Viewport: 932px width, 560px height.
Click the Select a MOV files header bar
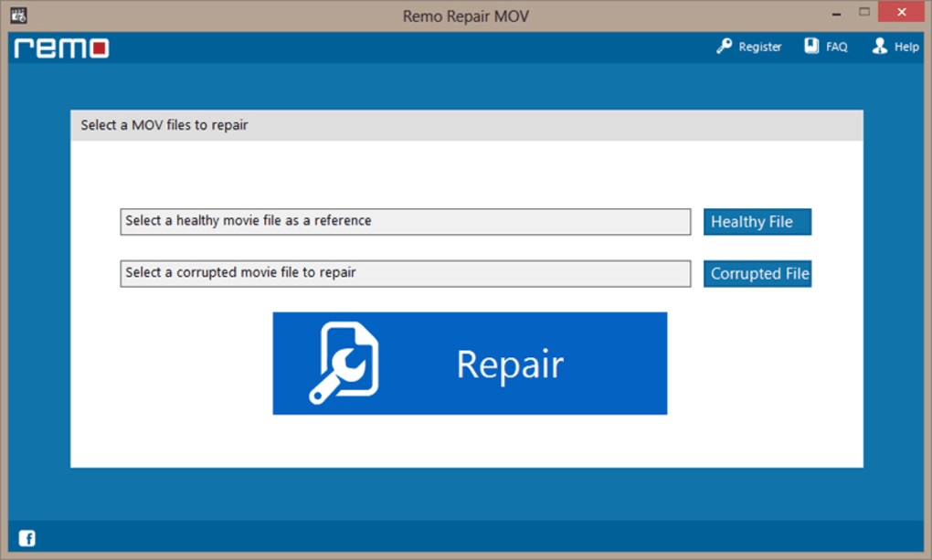point(467,124)
